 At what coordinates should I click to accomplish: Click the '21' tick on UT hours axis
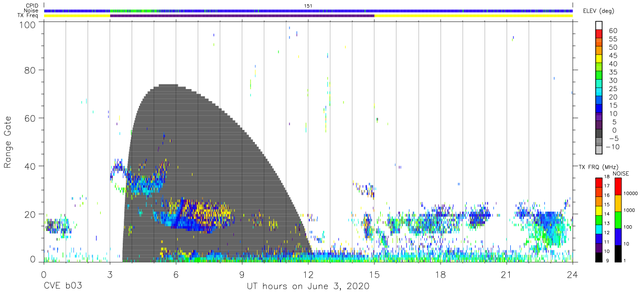coord(507,274)
